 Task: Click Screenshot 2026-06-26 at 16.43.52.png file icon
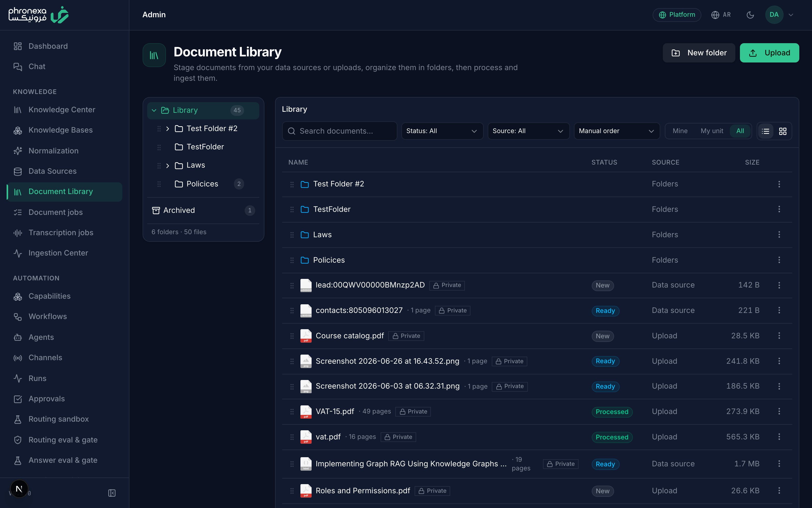pyautogui.click(x=306, y=361)
